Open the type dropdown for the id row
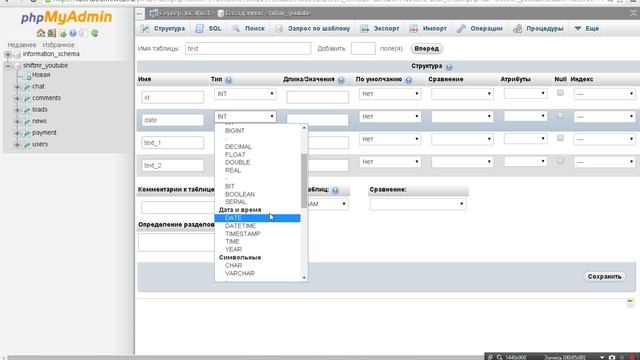Image resolution: width=640 pixels, height=360 pixels. coord(245,94)
